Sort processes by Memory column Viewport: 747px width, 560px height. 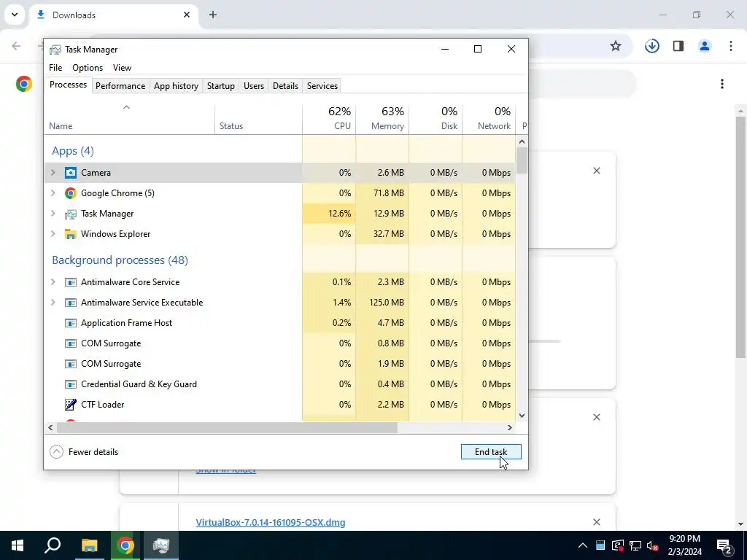click(382, 118)
